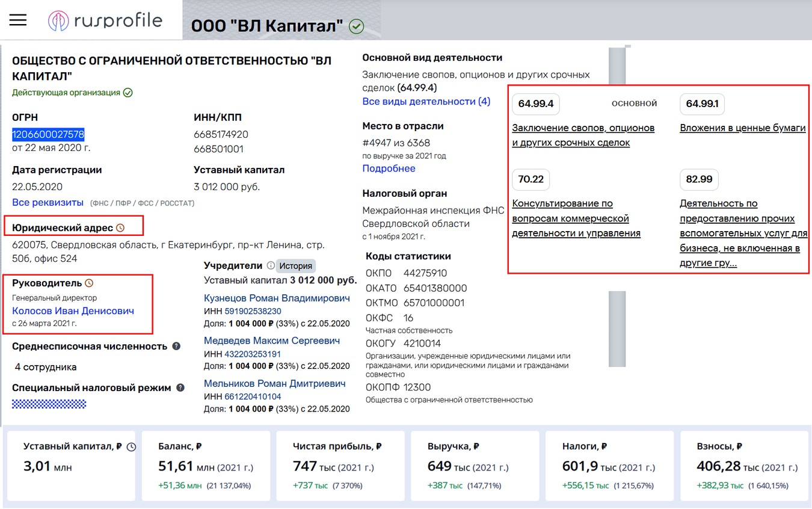Select activity code badge 64.99.1
Image resolution: width=812 pixels, height=509 pixels.
pos(702,104)
